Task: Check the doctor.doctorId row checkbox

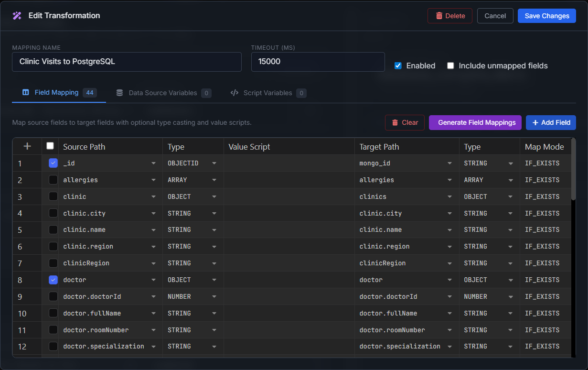Action: pos(53,296)
